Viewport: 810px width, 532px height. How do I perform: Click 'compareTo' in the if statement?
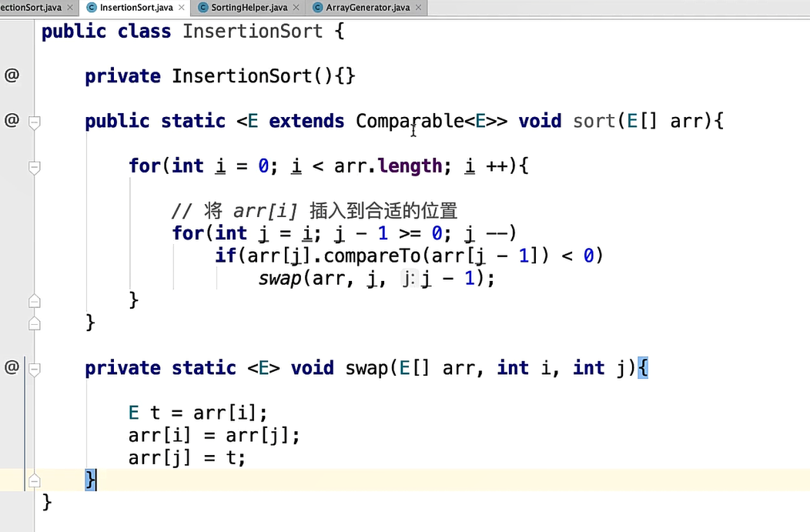click(x=372, y=256)
